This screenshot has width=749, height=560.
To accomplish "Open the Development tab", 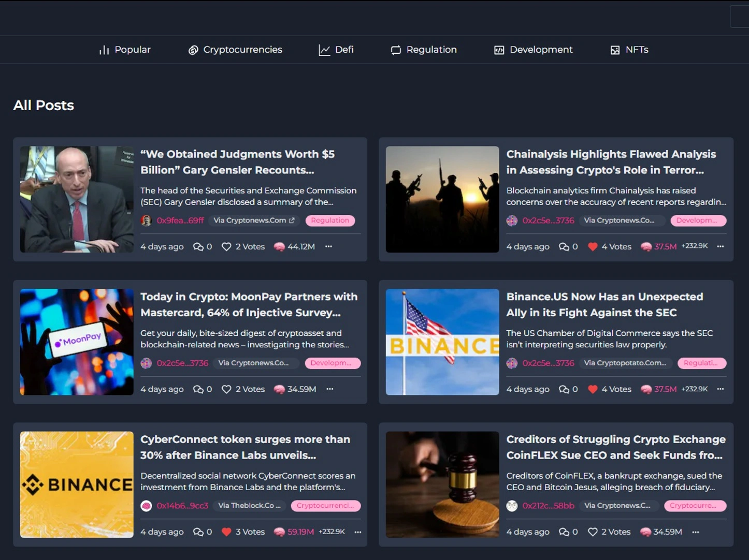I will [534, 50].
